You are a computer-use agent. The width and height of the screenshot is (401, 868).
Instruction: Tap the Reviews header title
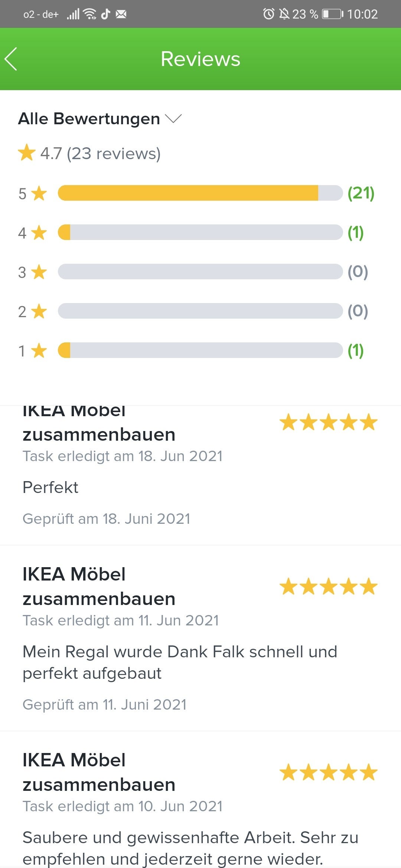(200, 59)
